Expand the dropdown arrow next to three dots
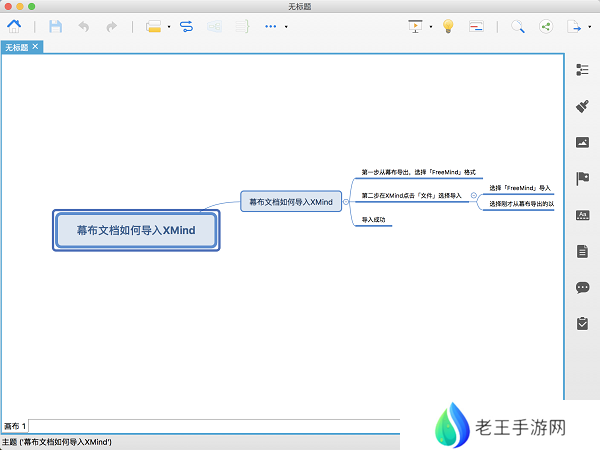 pos(286,27)
